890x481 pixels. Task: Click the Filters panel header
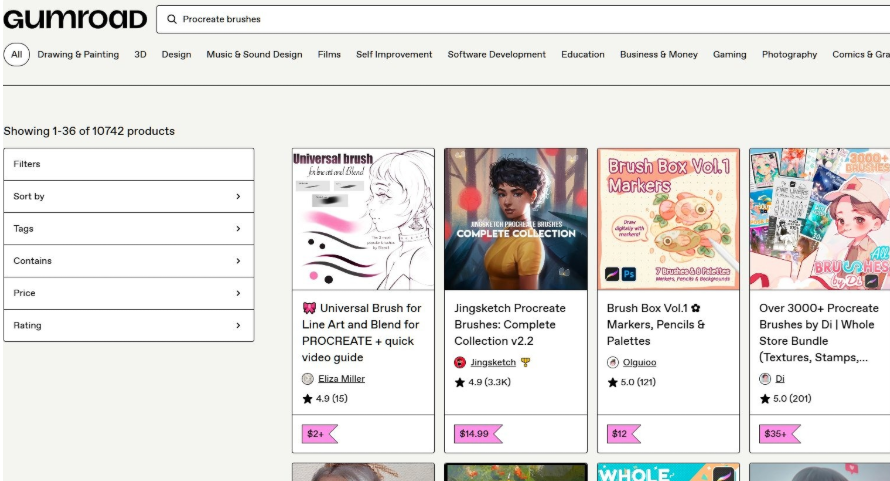point(129,164)
